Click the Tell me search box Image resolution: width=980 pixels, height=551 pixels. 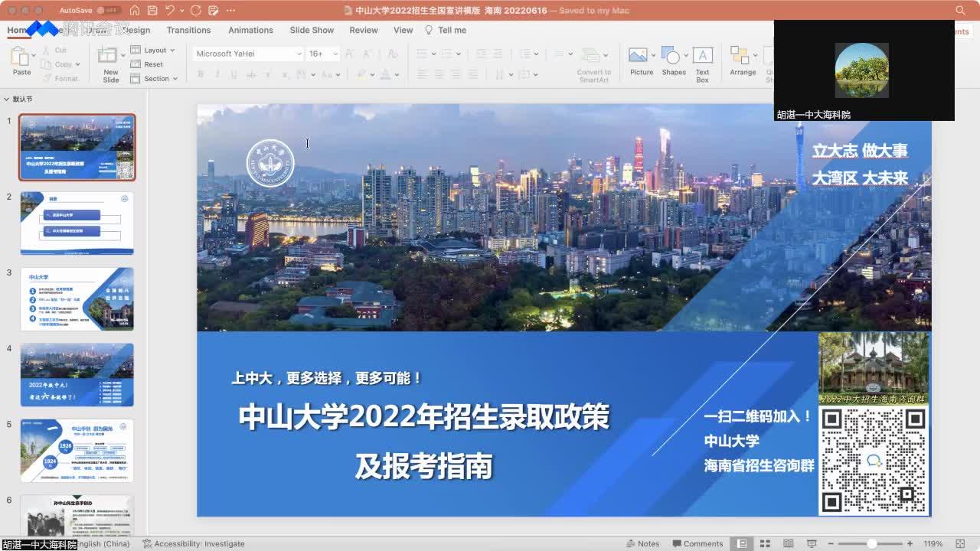[446, 31]
